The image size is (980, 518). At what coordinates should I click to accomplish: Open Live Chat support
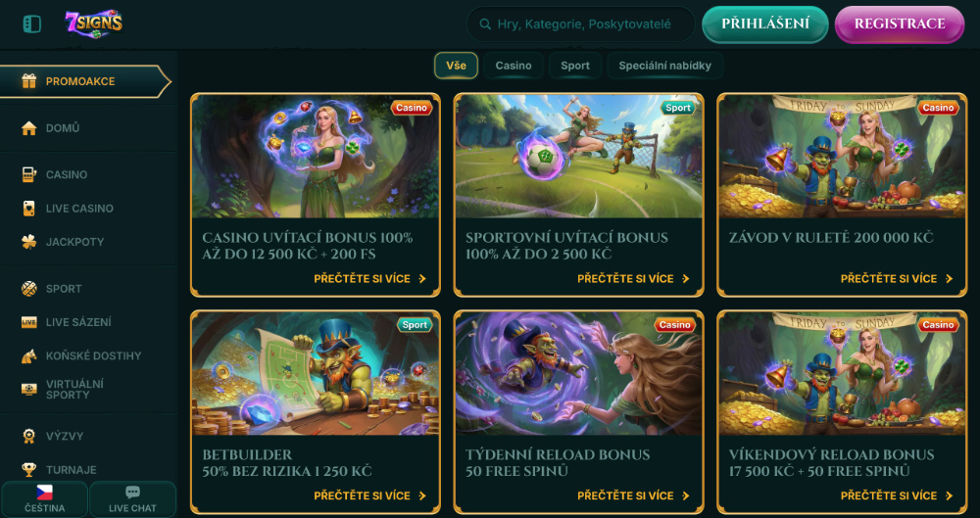(x=132, y=498)
